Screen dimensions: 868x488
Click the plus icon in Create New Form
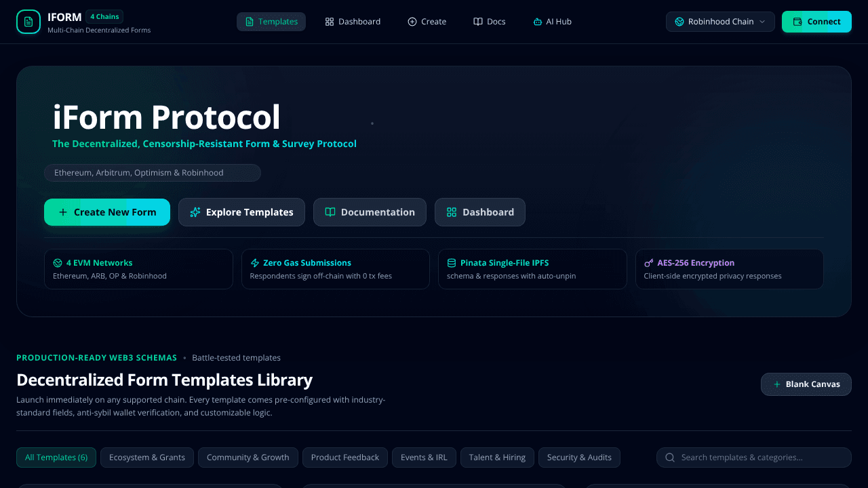pos(63,212)
